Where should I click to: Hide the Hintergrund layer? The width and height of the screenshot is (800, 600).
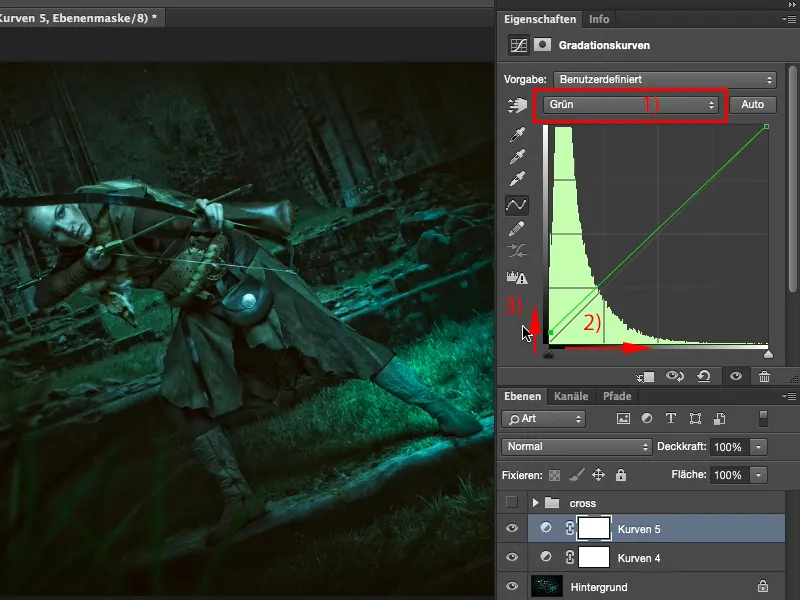(x=512, y=586)
